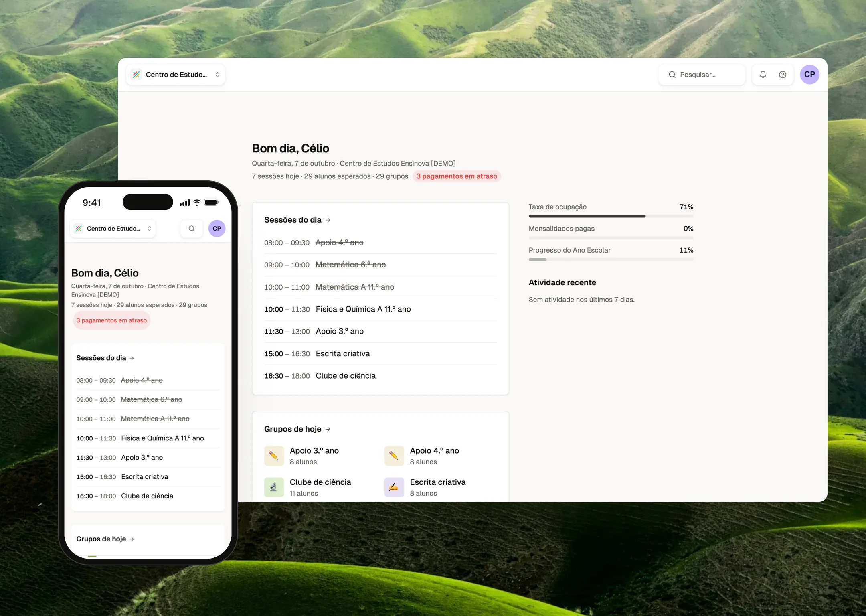The height and width of the screenshot is (616, 866).
Task: Open Apoio 3.º ano group name
Action: click(314, 451)
